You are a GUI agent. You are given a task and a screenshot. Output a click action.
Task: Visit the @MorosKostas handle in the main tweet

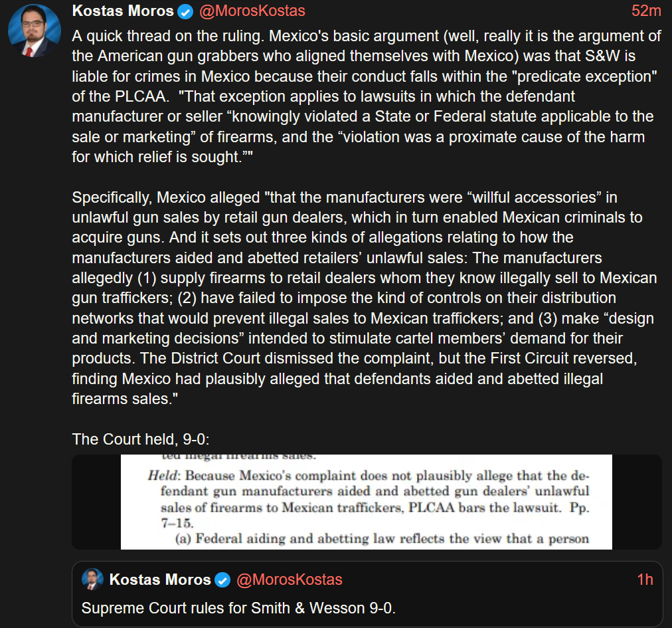pyautogui.click(x=252, y=11)
